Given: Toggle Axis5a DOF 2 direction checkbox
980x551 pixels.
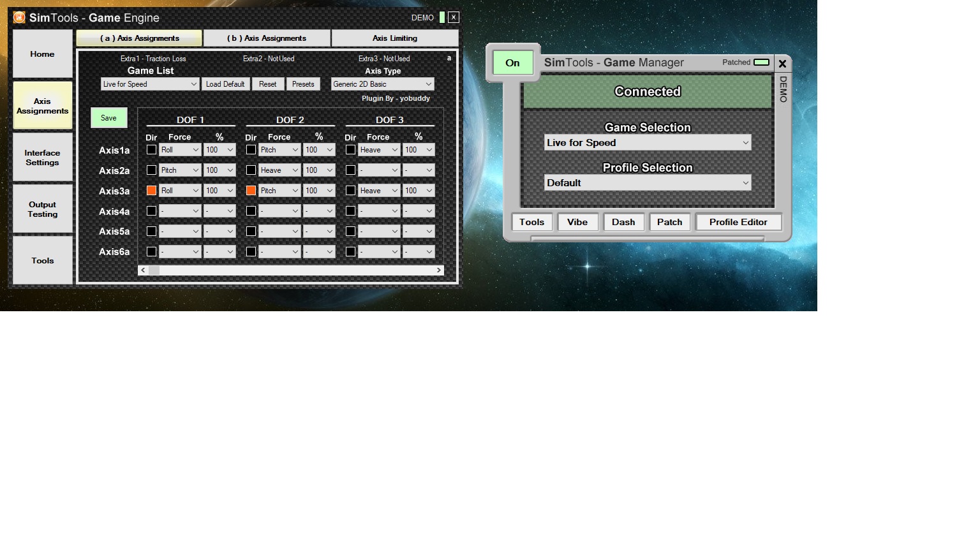Looking at the screenshot, I should (251, 231).
